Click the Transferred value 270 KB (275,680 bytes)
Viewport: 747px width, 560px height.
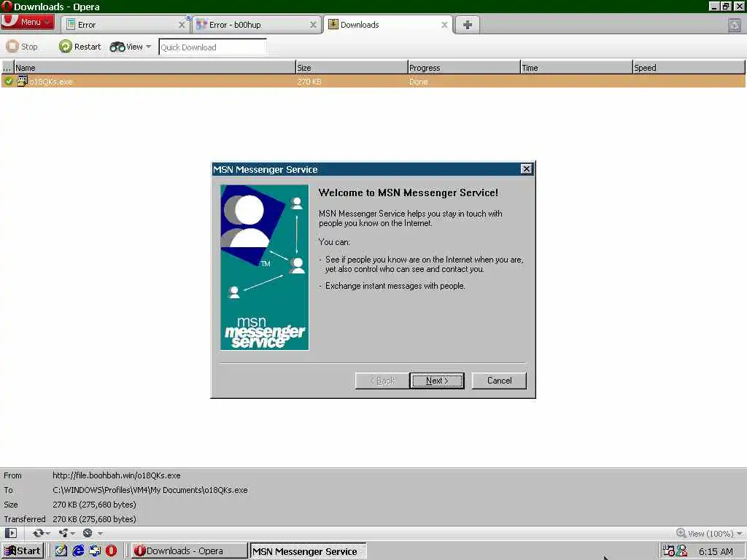[94, 519]
